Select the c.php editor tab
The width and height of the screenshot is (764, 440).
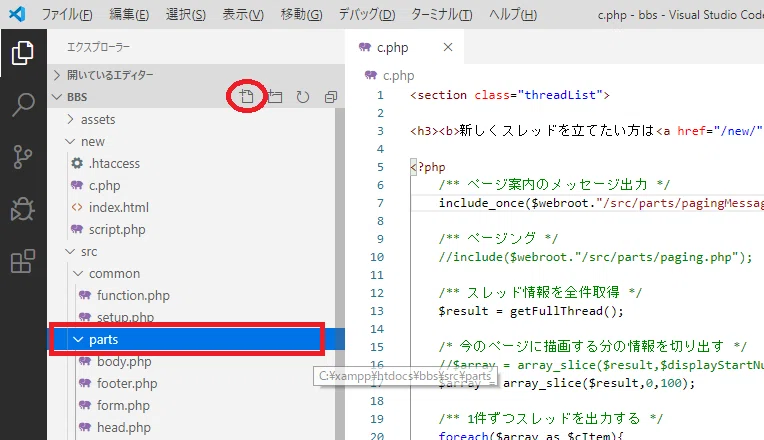tap(404, 47)
